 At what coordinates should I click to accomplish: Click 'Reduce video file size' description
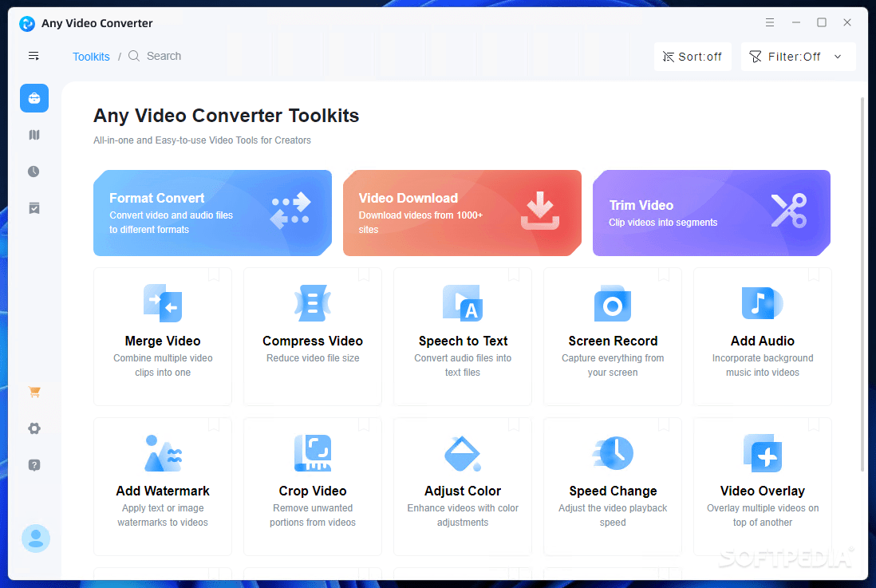(x=313, y=357)
